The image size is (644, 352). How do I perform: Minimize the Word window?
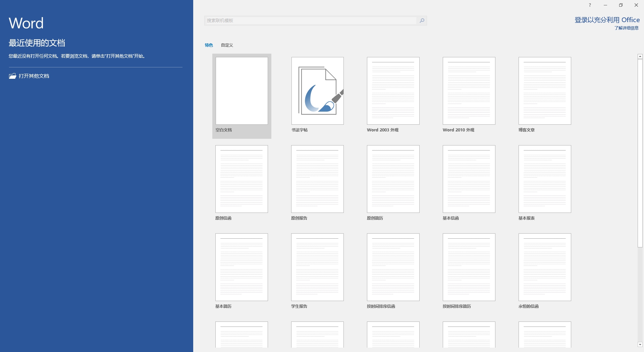pyautogui.click(x=605, y=5)
